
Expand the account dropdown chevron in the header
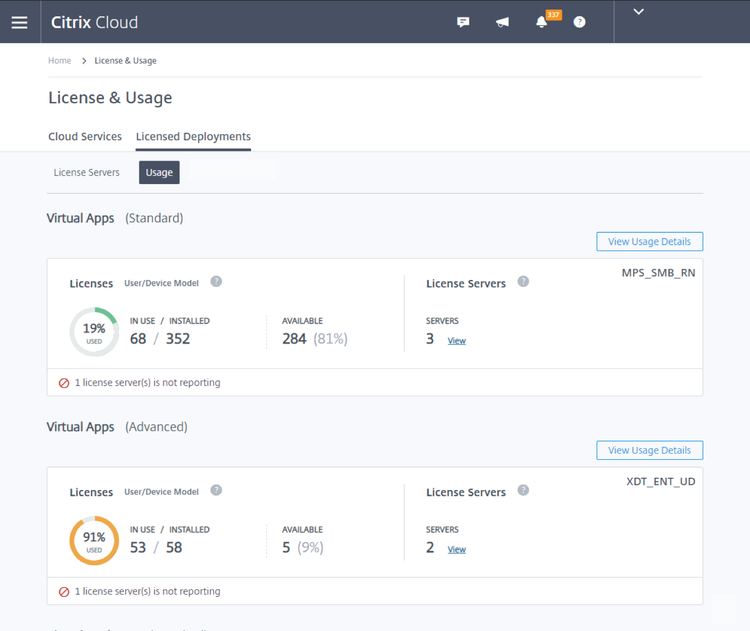point(639,12)
